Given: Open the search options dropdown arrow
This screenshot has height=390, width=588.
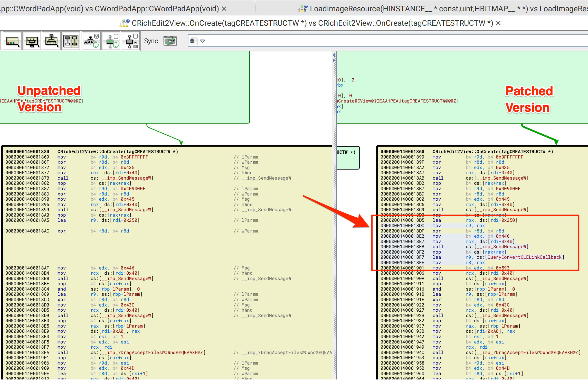Looking at the screenshot, I should tap(203, 41).
